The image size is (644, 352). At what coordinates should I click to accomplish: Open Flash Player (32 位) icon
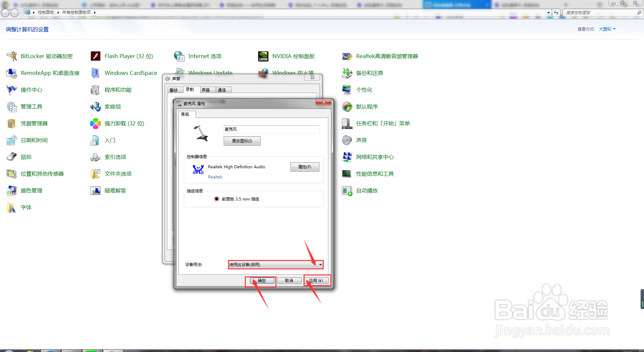[96, 56]
